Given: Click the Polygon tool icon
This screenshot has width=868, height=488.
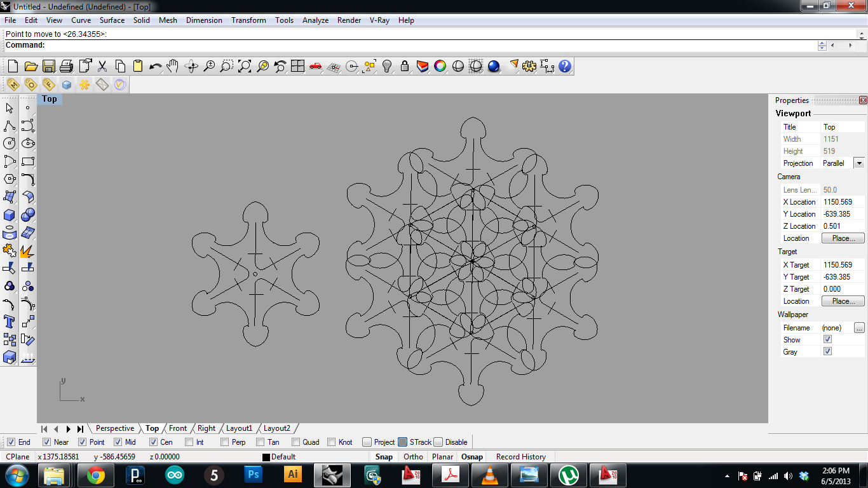Looking at the screenshot, I should tap(10, 179).
